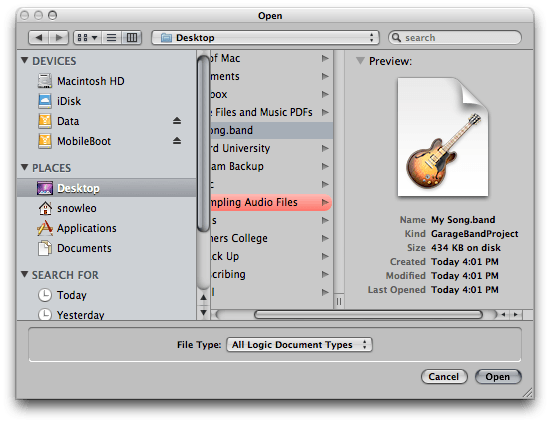
Task: Click horizontal scroll left arrow
Action: coord(504,315)
